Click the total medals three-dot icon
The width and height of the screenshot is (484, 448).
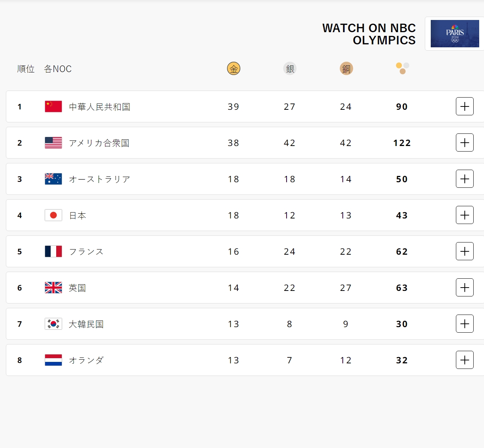pyautogui.click(x=403, y=68)
